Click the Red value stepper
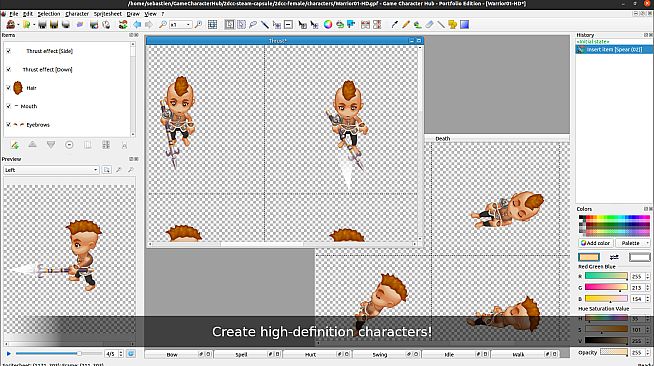654x366 pixels. click(647, 276)
